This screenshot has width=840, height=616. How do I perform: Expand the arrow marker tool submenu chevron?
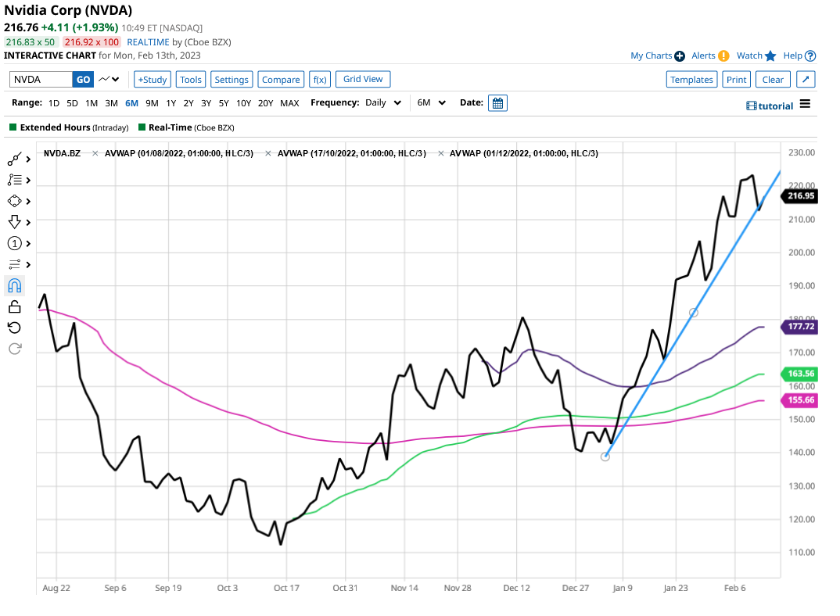(28, 222)
